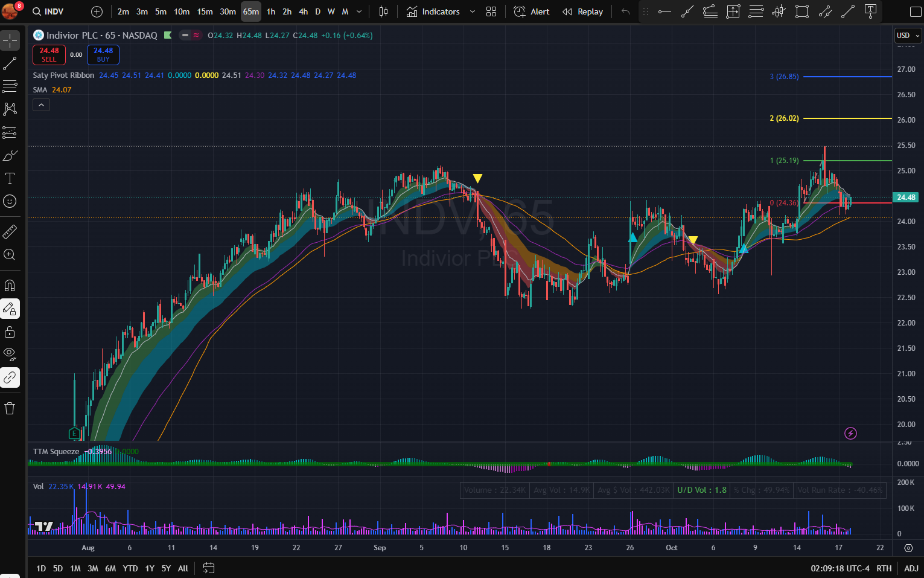Open the Indicators dialog
The height and width of the screenshot is (578, 924).
433,11
